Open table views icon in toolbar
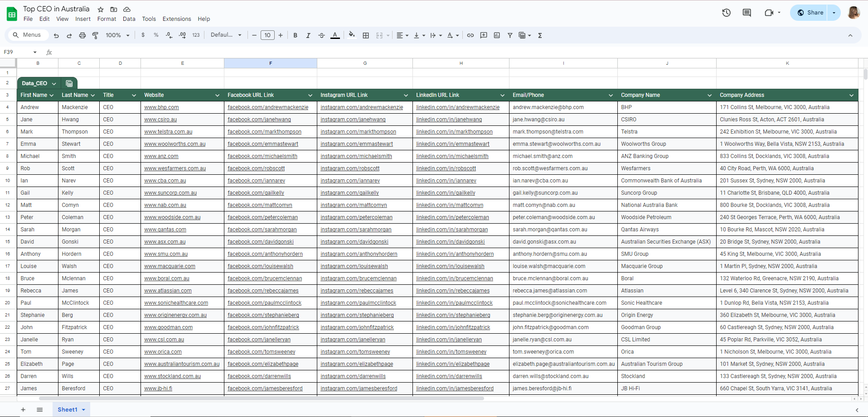The image size is (868, 417). (x=524, y=35)
